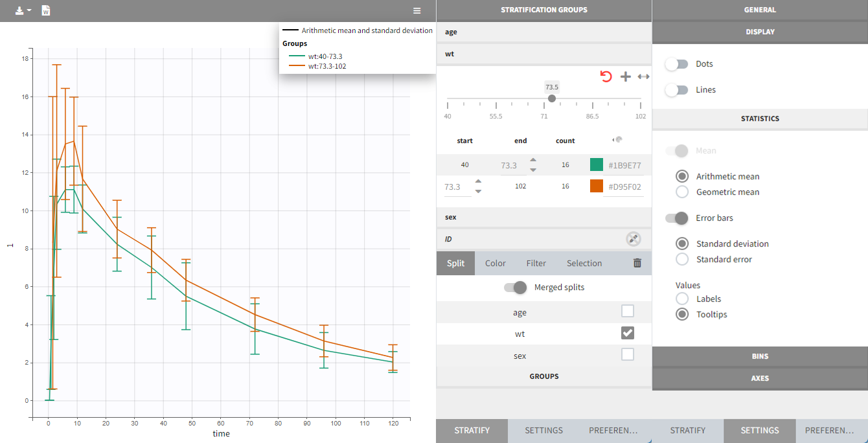This screenshot has width=868, height=443.
Task: Click the orange #D95F02 color swatch
Action: [x=597, y=186]
